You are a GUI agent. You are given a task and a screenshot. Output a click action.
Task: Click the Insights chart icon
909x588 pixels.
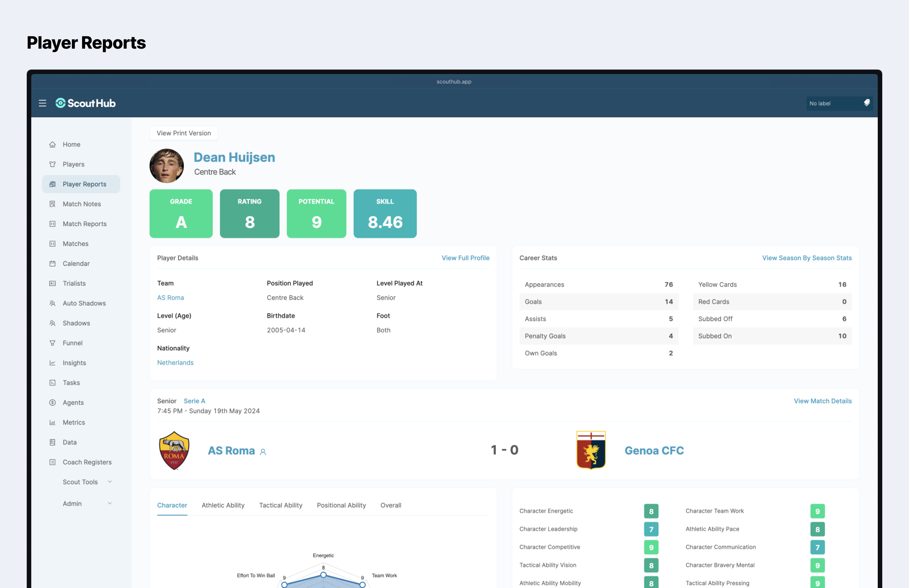click(x=53, y=363)
